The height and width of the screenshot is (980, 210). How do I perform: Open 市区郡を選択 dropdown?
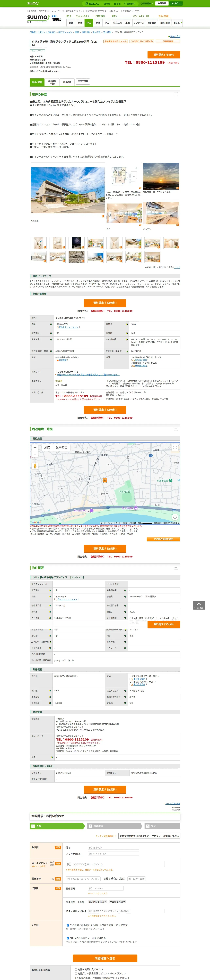[x=117, y=902]
